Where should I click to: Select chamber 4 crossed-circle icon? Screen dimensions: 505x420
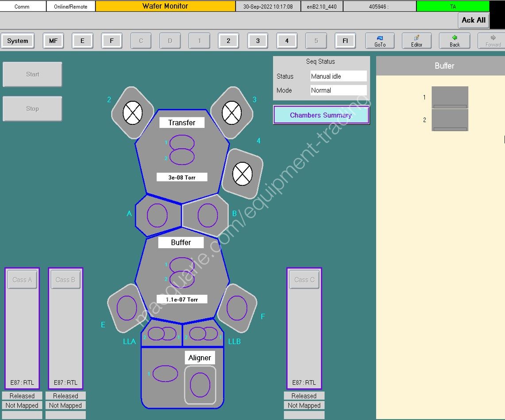(242, 173)
